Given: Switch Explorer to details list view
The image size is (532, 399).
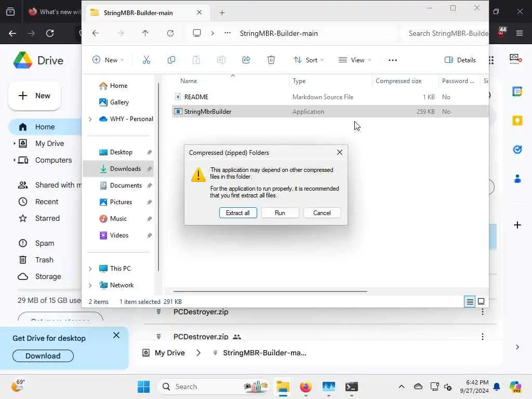Looking at the screenshot, I should 470,301.
